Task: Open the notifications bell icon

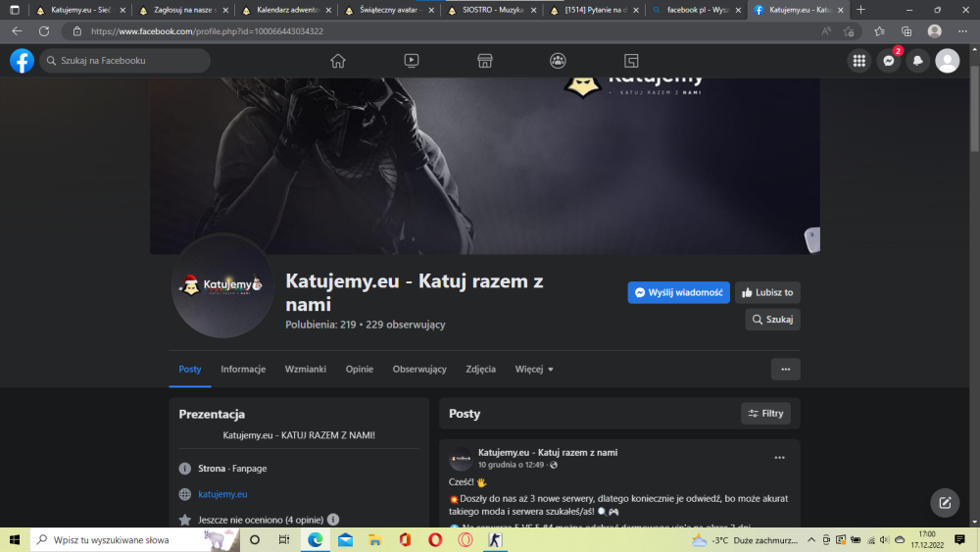Action: [x=918, y=61]
